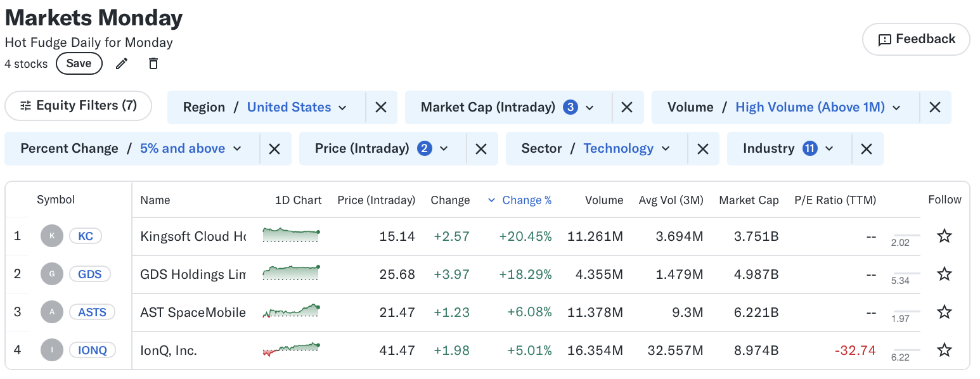Open the KC ticker link
The image size is (980, 379).
[x=85, y=236]
